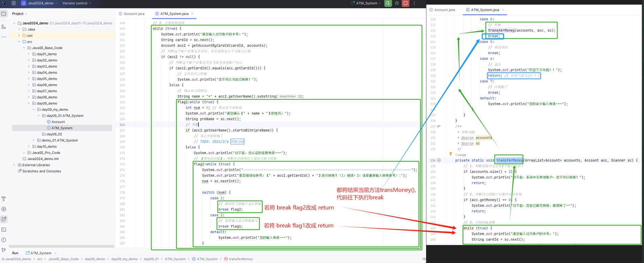Expand the day10_demo package
The height and width of the screenshot is (263, 644).
click(x=29, y=146)
